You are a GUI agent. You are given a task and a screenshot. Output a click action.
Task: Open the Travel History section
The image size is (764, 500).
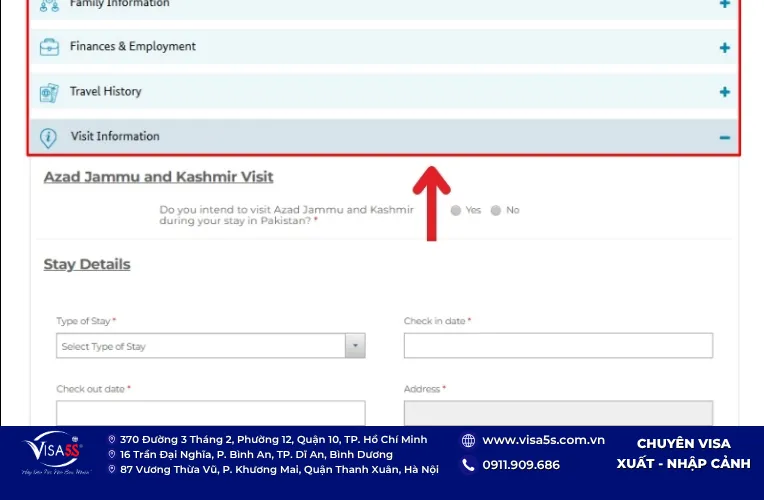(383, 91)
